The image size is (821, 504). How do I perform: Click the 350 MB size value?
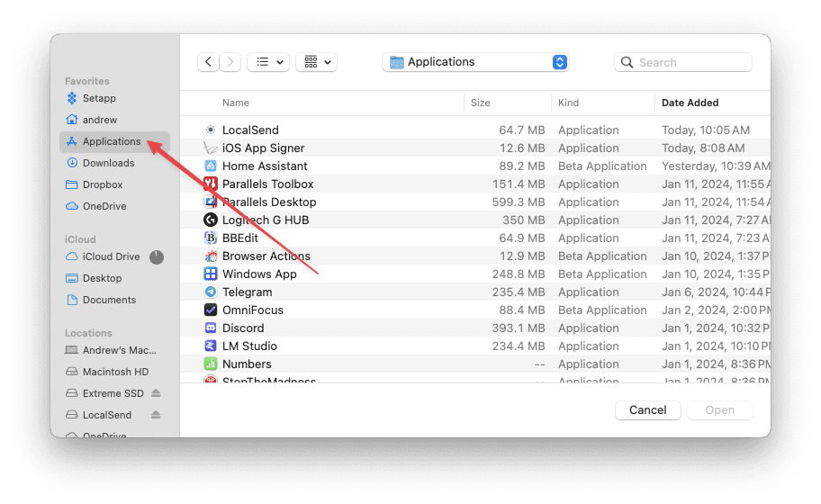[524, 220]
